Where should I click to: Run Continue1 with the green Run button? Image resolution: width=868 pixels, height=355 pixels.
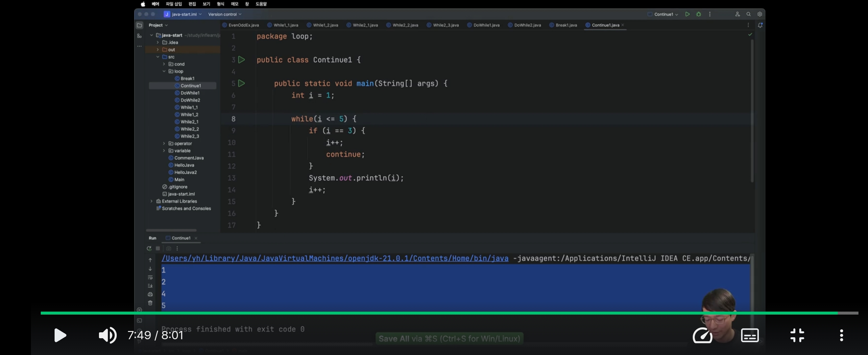click(687, 14)
